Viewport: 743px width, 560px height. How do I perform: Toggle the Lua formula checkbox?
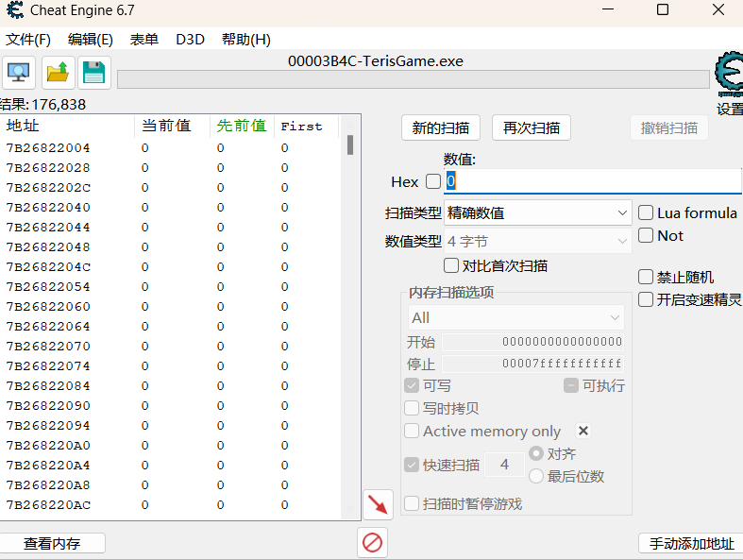point(647,213)
